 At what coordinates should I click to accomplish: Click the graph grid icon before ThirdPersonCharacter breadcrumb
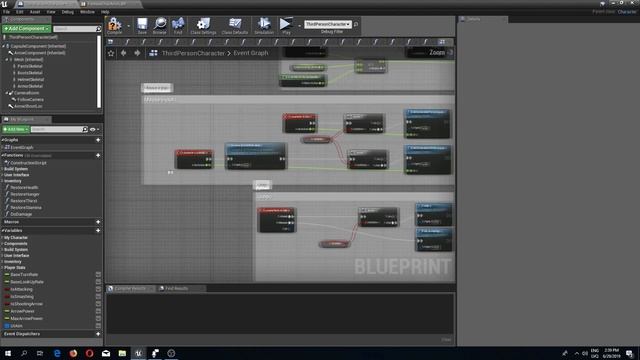click(x=153, y=53)
